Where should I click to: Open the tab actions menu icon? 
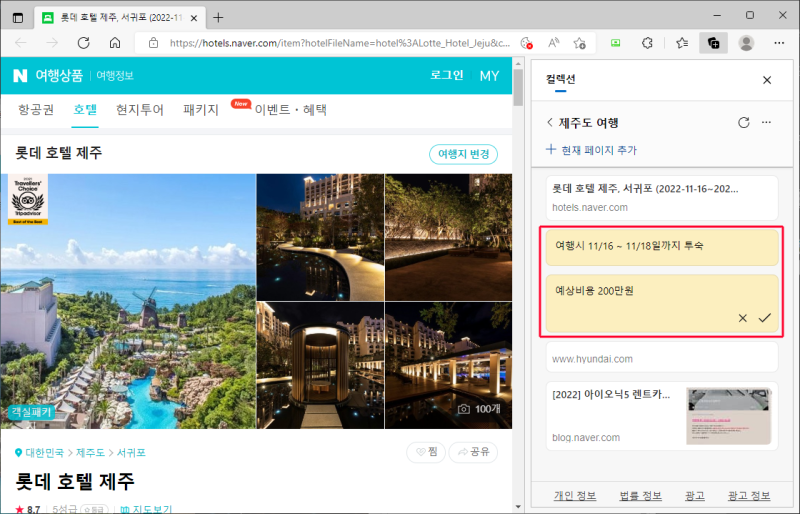(x=18, y=18)
